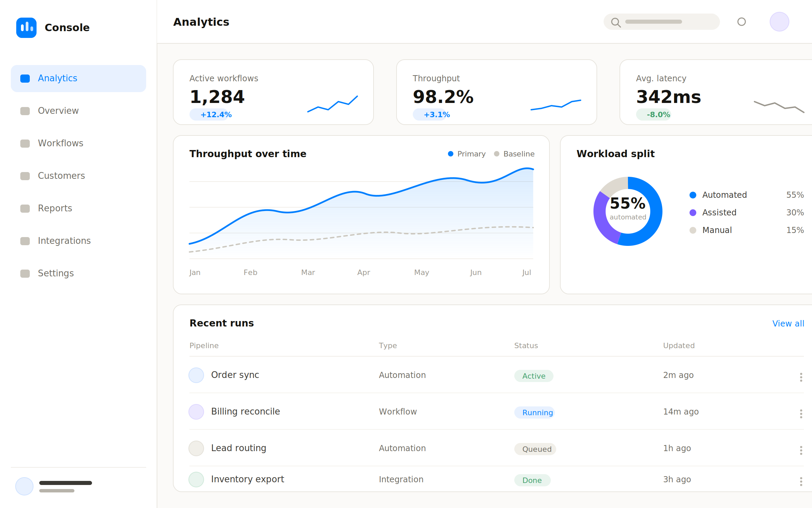Click the Running status badge

point(535,412)
